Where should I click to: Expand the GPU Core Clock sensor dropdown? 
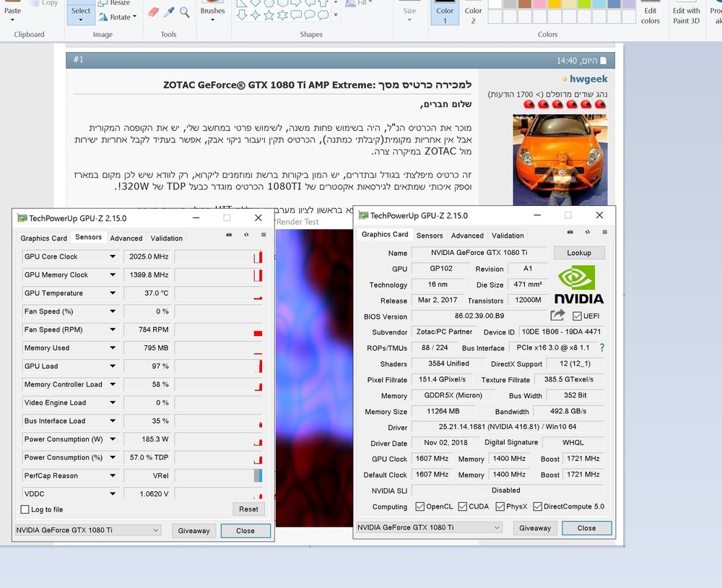point(113,256)
